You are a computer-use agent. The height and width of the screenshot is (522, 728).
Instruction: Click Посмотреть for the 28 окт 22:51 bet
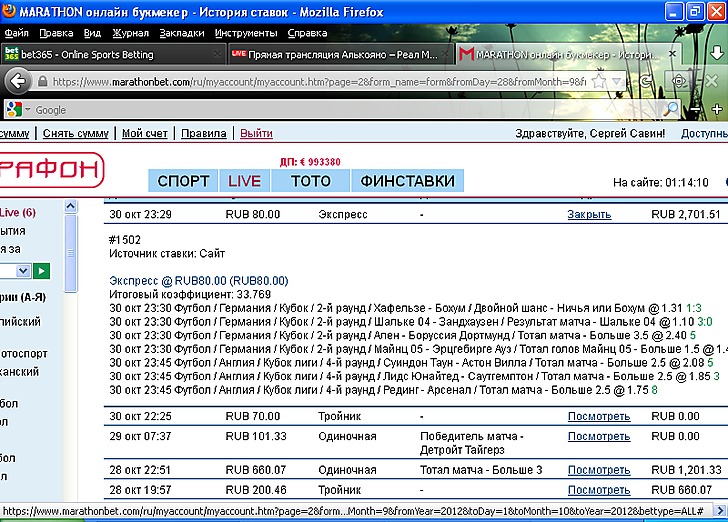click(x=599, y=470)
